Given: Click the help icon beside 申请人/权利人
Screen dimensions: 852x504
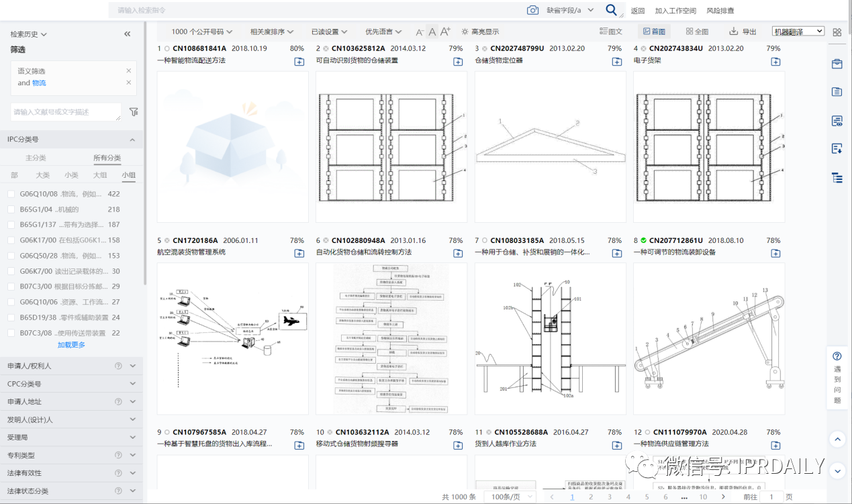Looking at the screenshot, I should tap(118, 366).
